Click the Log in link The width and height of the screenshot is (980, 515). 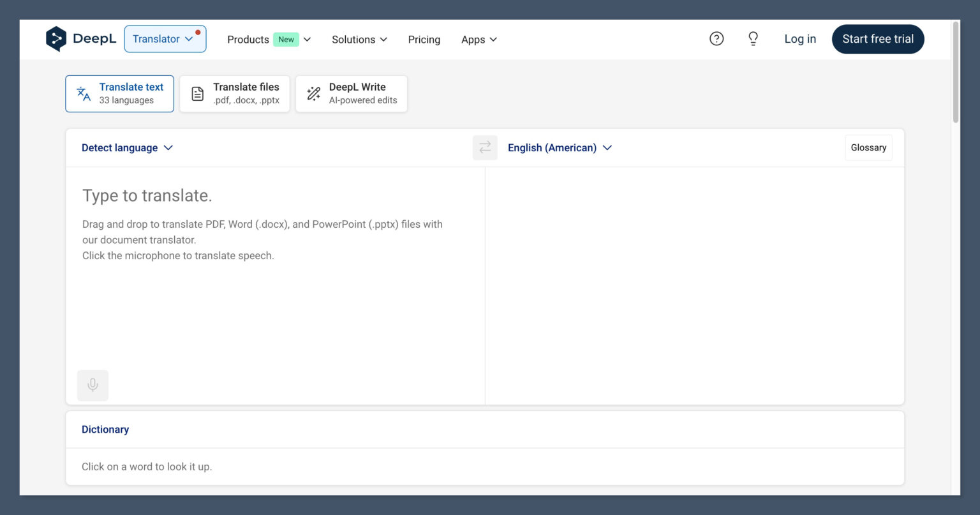pos(800,39)
